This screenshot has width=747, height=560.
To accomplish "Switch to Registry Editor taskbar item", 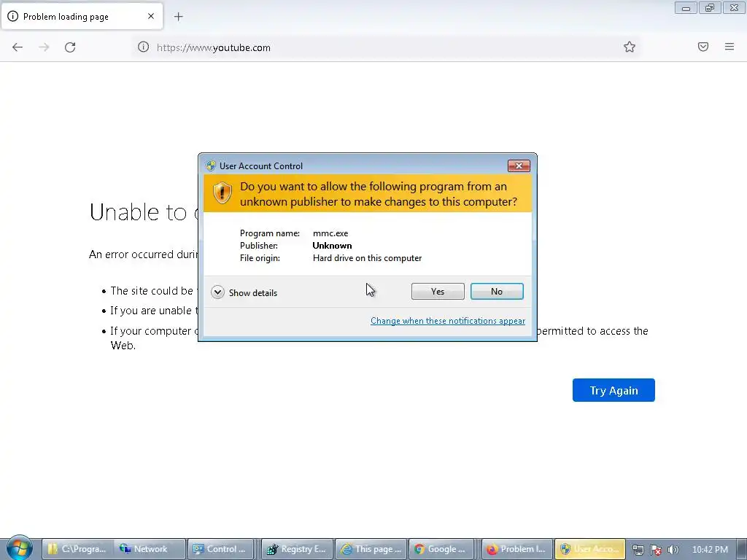I will pyautogui.click(x=298, y=549).
